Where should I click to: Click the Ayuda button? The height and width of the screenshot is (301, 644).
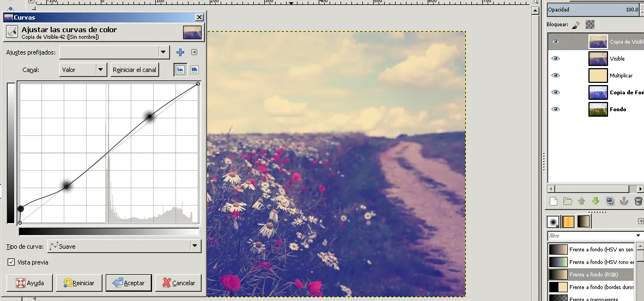pyautogui.click(x=29, y=283)
